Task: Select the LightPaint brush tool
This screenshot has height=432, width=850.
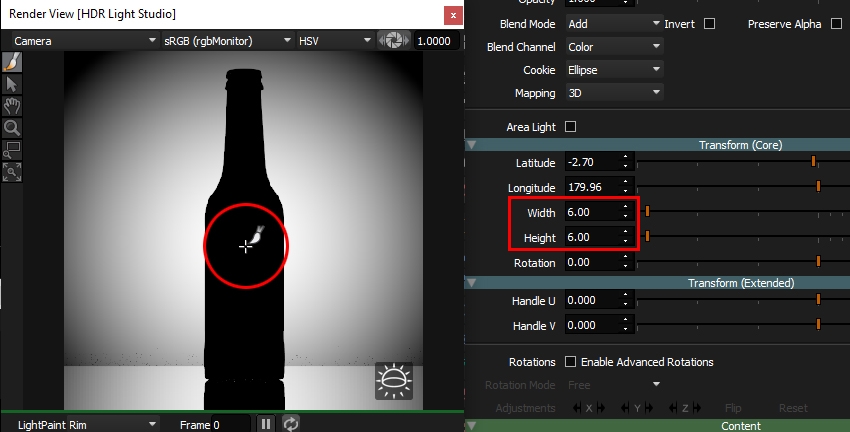Action: click(11, 62)
